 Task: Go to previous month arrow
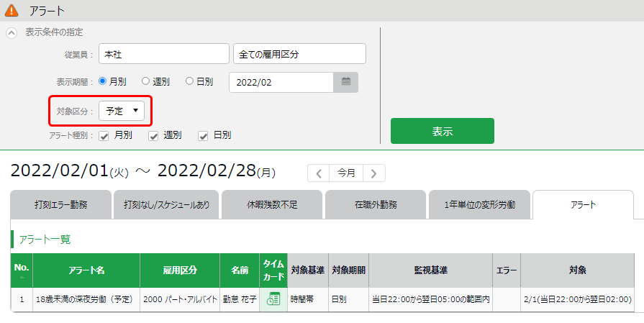[x=319, y=173]
